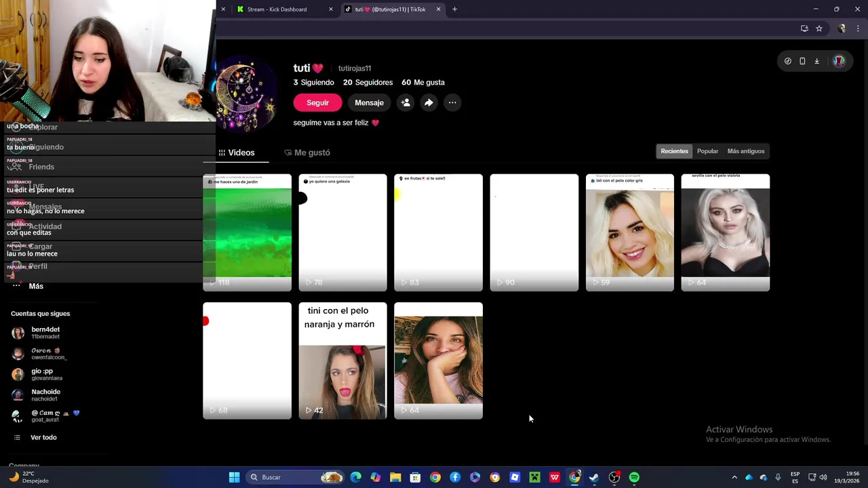Close the TikTok tuti tab

(438, 9)
